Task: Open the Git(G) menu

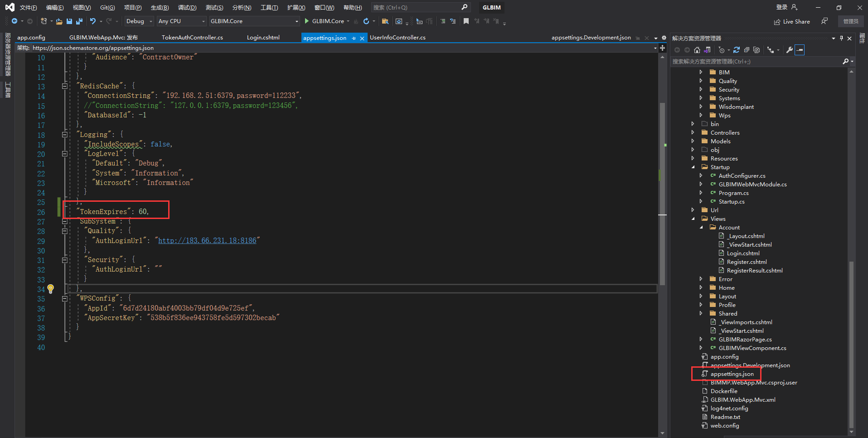Action: pyautogui.click(x=107, y=8)
